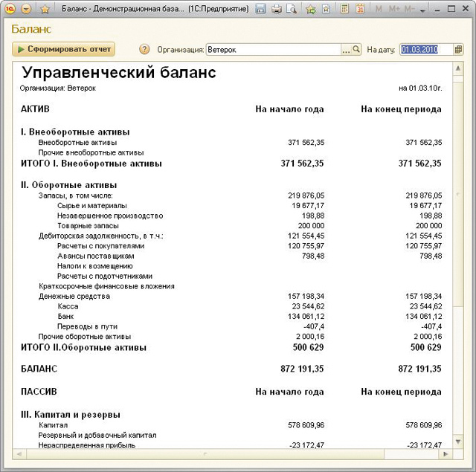This screenshot has height=472, width=476.
Task: Click the question mark help icon
Action: pyautogui.click(x=144, y=49)
